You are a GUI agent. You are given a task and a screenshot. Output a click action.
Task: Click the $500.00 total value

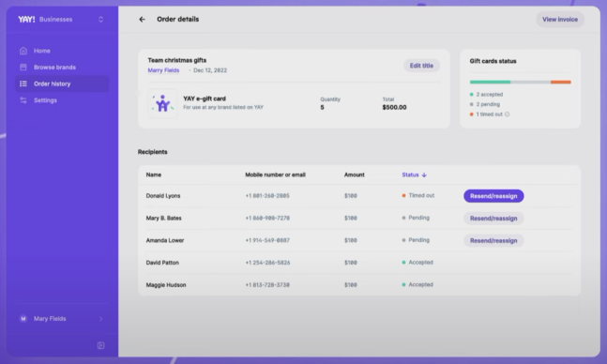394,108
